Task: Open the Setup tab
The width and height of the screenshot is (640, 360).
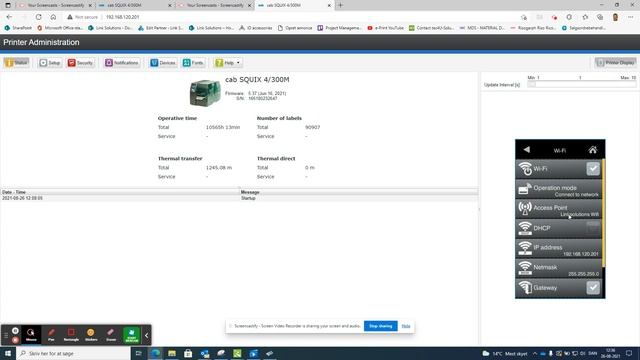Action: pos(50,63)
